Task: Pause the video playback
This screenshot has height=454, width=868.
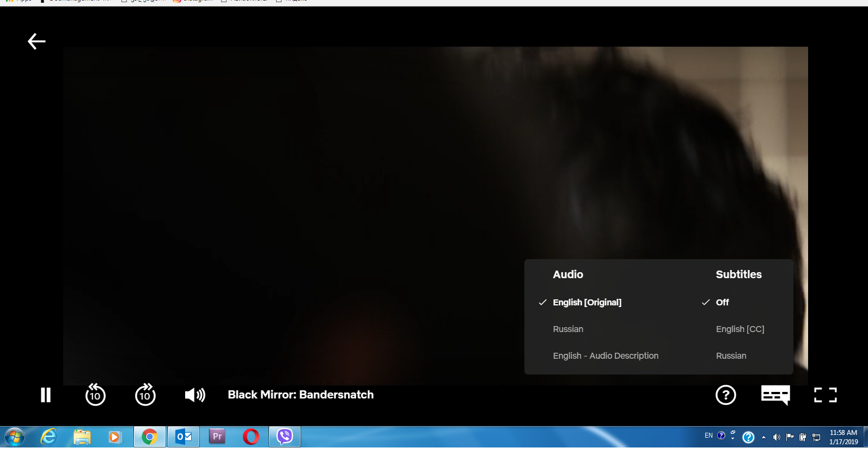Action: pos(46,395)
